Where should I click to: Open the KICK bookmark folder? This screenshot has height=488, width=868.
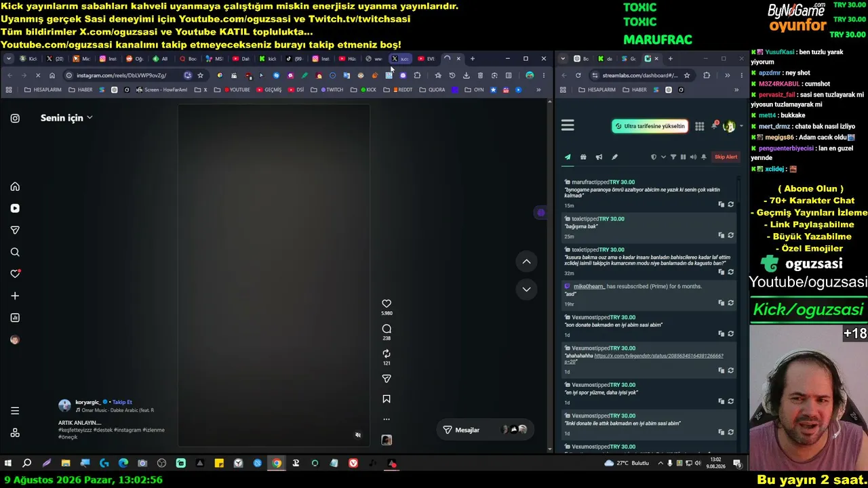pyautogui.click(x=364, y=89)
